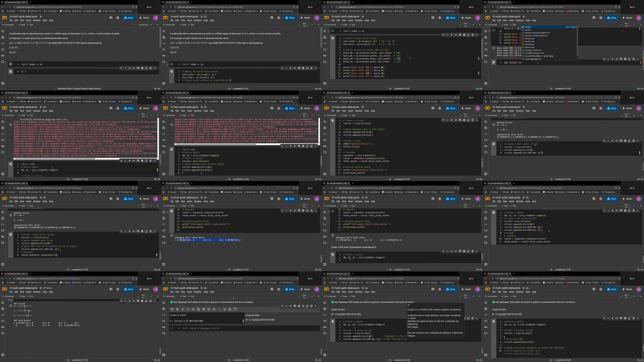Click "Initialising Python 3 Google Compute Engine backend" status

click(79, 88)
